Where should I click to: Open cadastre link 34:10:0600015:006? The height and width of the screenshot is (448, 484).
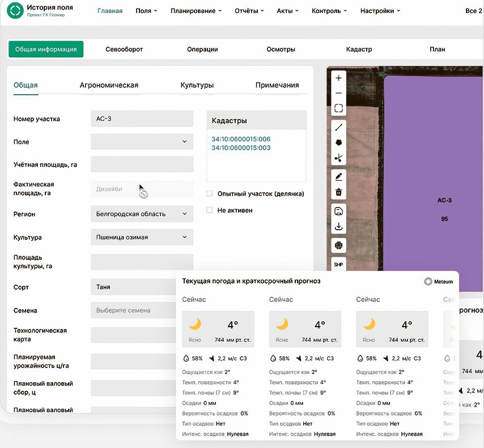(x=241, y=139)
